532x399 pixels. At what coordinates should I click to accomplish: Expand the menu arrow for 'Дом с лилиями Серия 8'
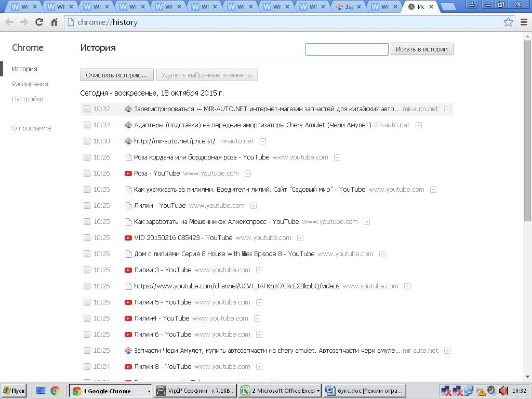click(382, 254)
